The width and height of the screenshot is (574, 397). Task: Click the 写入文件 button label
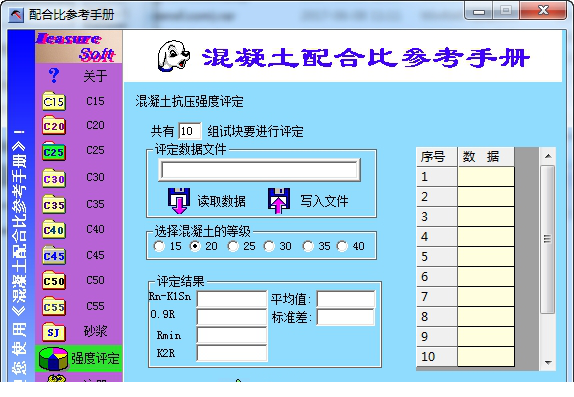pyautogui.click(x=324, y=201)
